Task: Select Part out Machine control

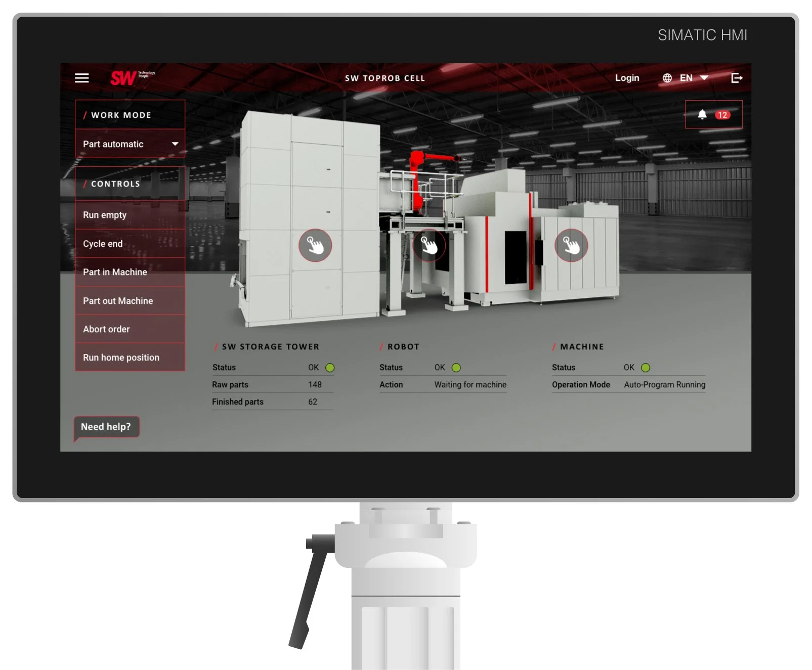Action: coord(130,301)
